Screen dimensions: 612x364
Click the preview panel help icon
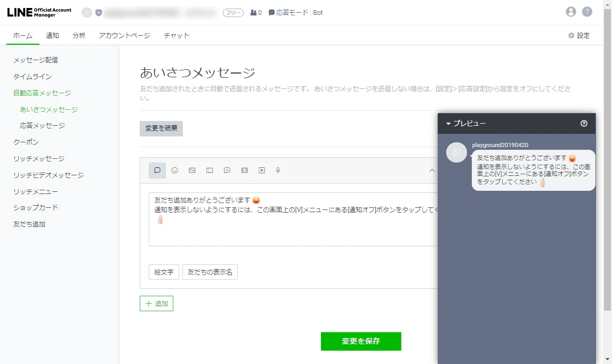point(584,123)
